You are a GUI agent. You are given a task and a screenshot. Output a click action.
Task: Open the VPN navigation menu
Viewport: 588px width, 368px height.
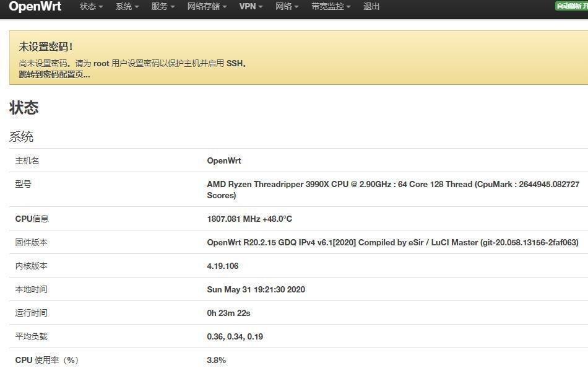[251, 6]
